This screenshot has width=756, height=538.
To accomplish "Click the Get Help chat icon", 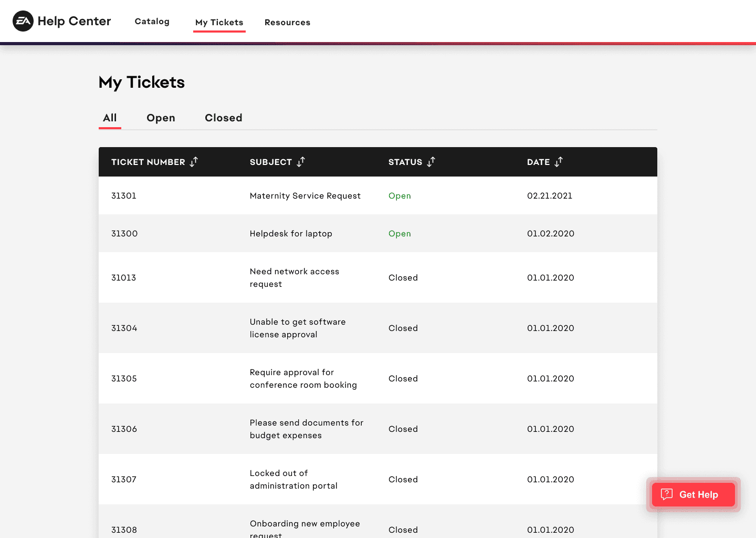I will coord(667,494).
